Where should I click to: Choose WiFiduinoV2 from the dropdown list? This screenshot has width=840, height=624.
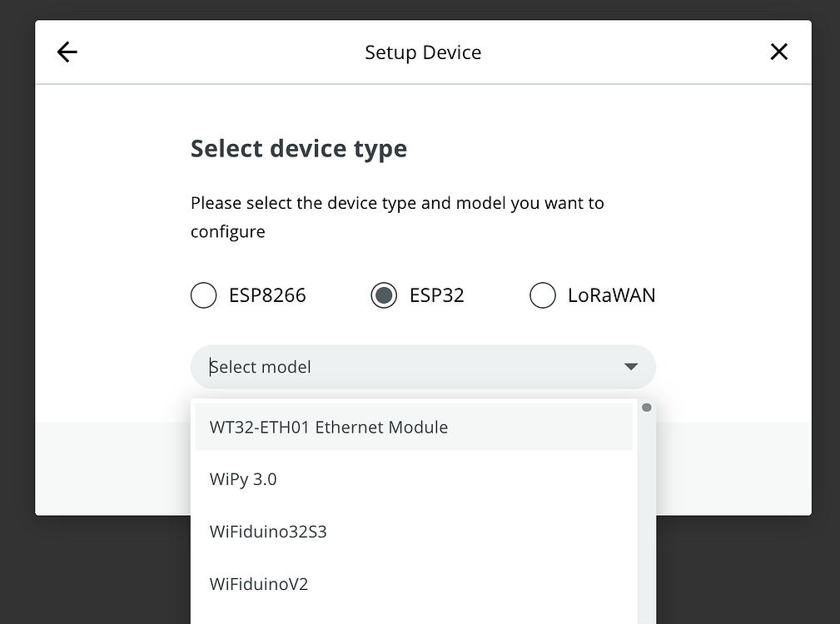(x=259, y=584)
